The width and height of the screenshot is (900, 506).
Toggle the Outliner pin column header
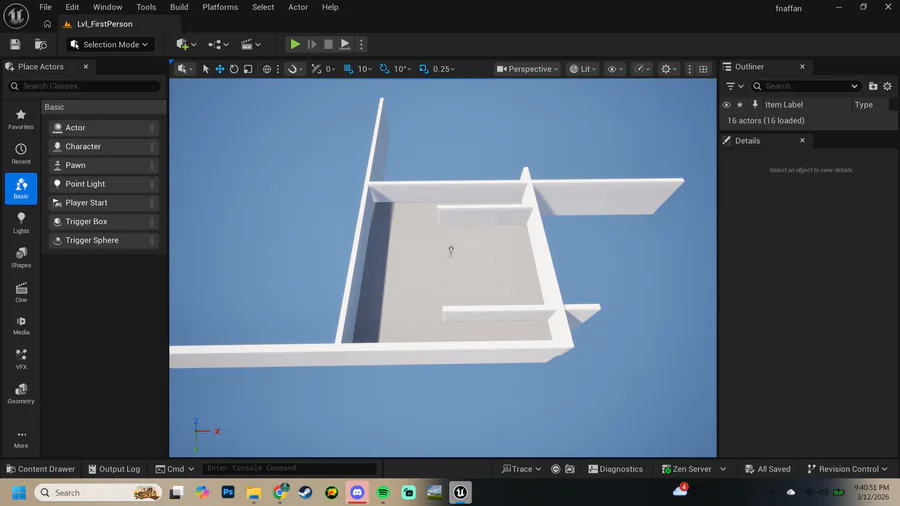tap(755, 104)
